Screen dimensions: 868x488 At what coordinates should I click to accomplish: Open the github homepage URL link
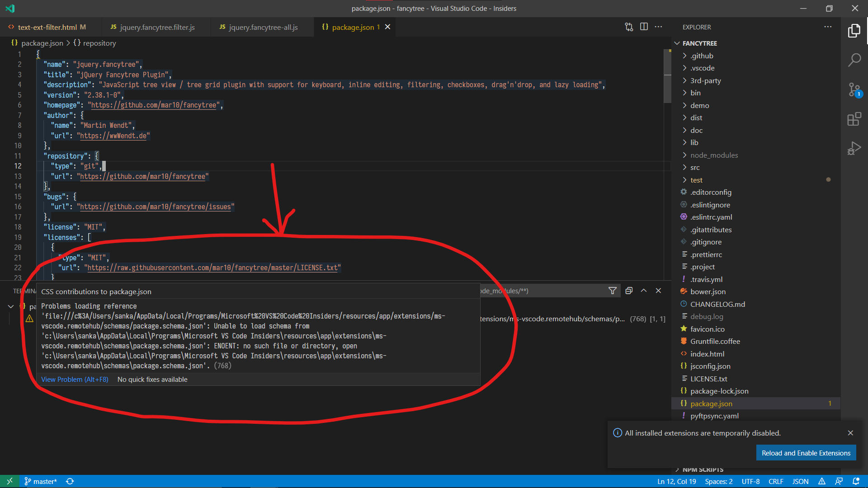point(154,105)
